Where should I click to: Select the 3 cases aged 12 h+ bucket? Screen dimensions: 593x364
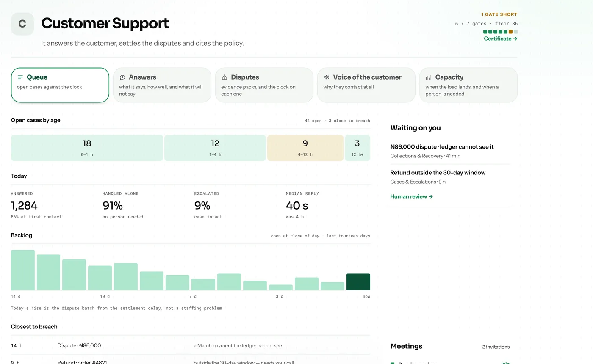pyautogui.click(x=357, y=148)
